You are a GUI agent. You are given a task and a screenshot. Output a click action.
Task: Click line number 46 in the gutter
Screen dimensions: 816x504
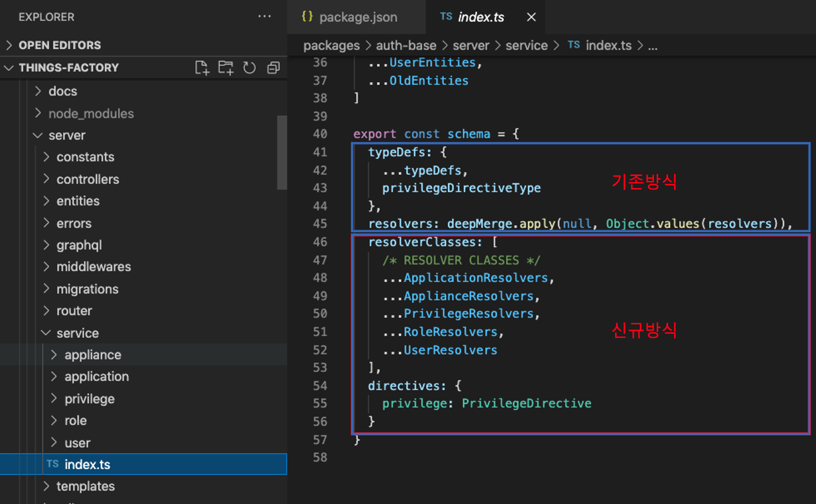coord(320,242)
